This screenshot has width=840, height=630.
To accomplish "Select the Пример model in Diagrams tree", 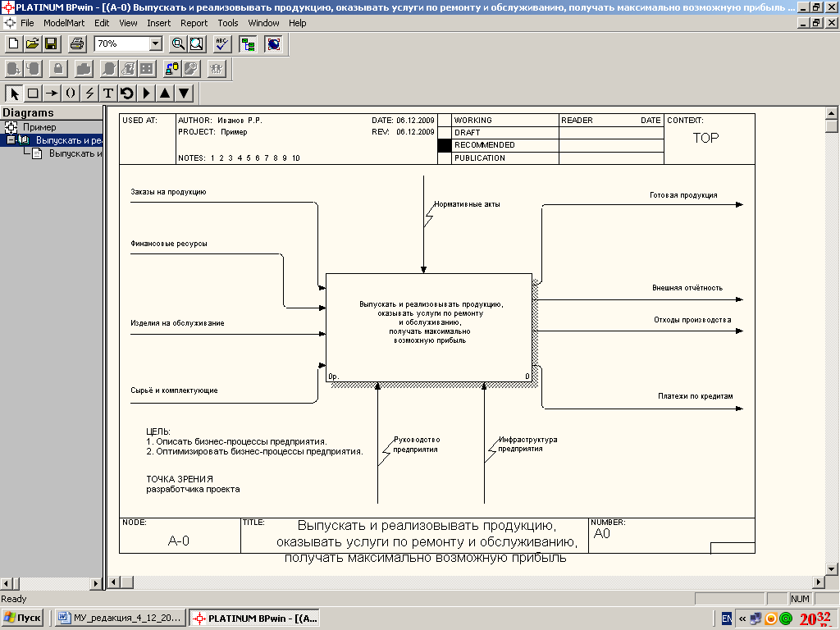I will pos(39,127).
